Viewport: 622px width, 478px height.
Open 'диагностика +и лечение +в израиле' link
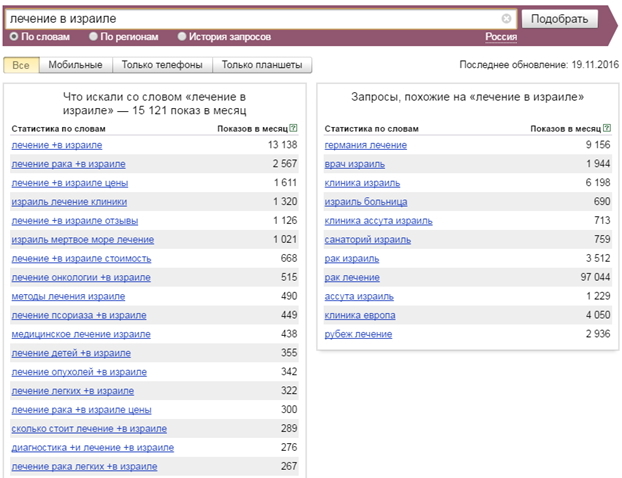coord(92,447)
